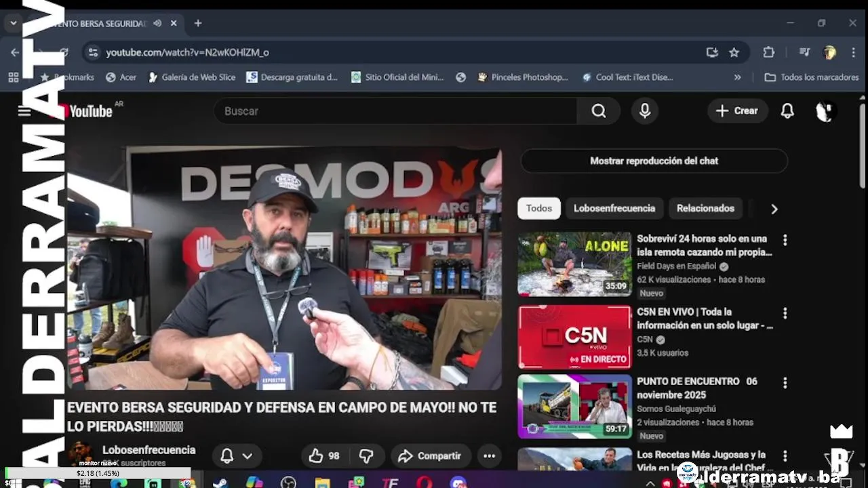Open the Galería de Web Slice bookmark
The height and width of the screenshot is (488, 868).
(x=192, y=77)
